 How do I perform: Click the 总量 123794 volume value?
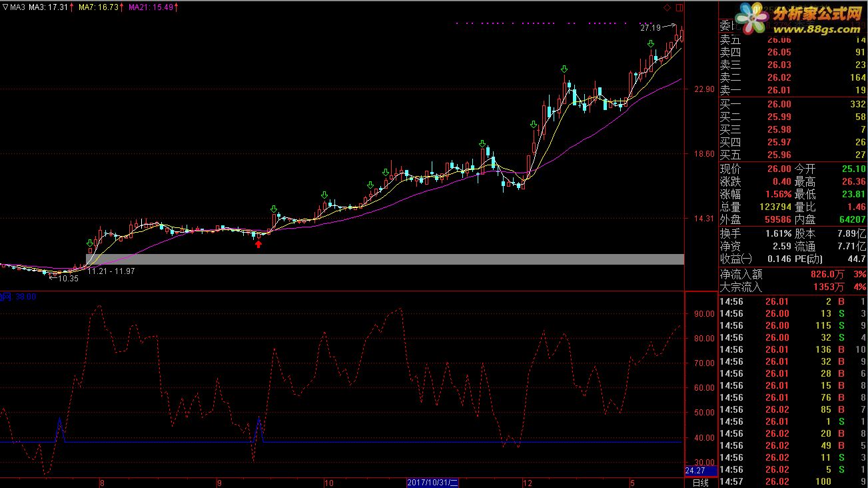point(775,207)
